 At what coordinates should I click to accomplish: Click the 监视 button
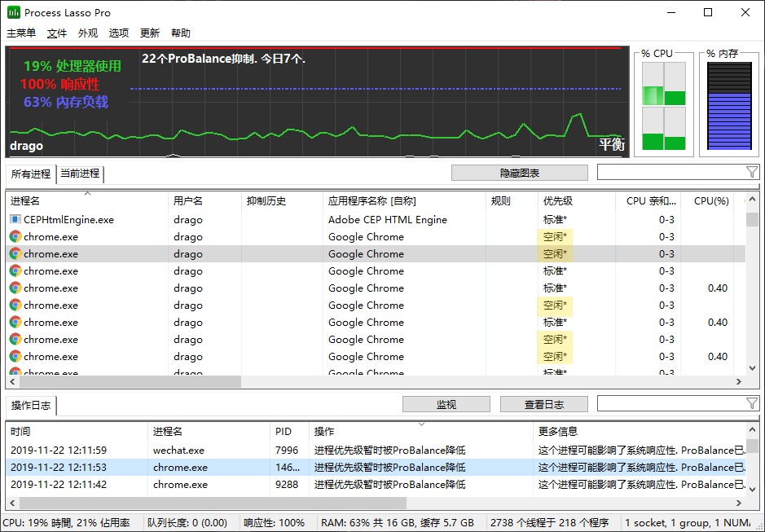pos(446,404)
